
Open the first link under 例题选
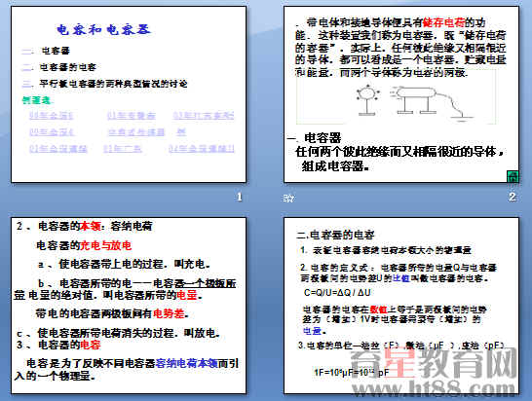tap(52, 116)
